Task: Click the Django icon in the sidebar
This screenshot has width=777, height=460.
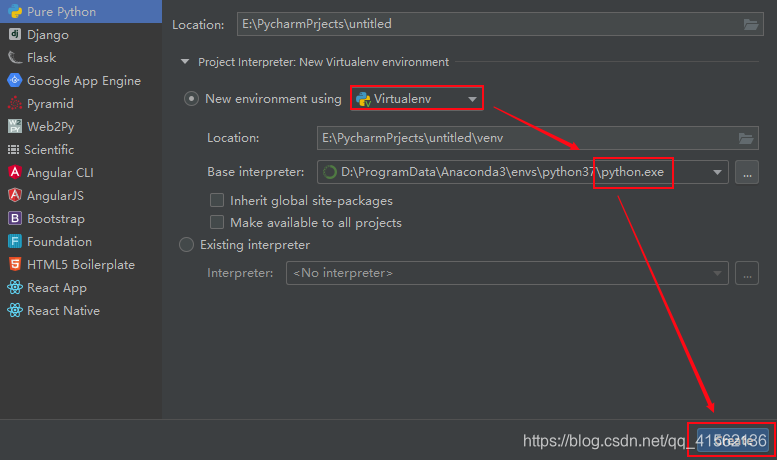Action: (15, 34)
